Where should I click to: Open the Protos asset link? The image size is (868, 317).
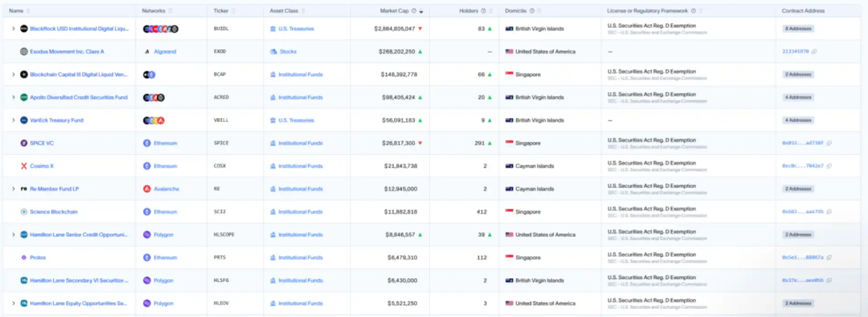click(x=38, y=257)
